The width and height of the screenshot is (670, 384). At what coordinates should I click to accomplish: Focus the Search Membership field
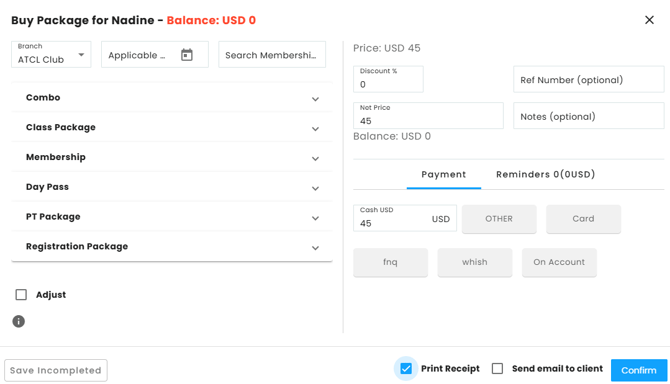pos(272,54)
